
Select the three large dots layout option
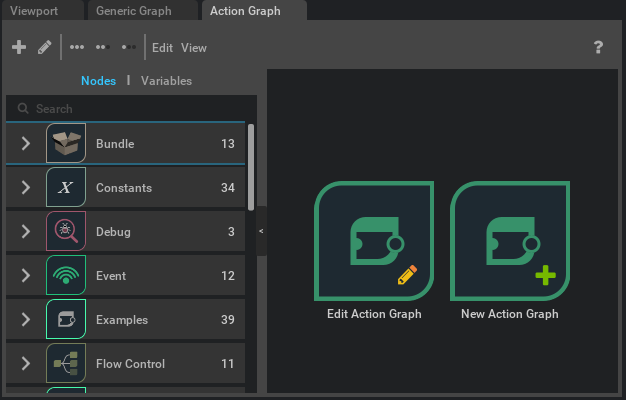77,47
